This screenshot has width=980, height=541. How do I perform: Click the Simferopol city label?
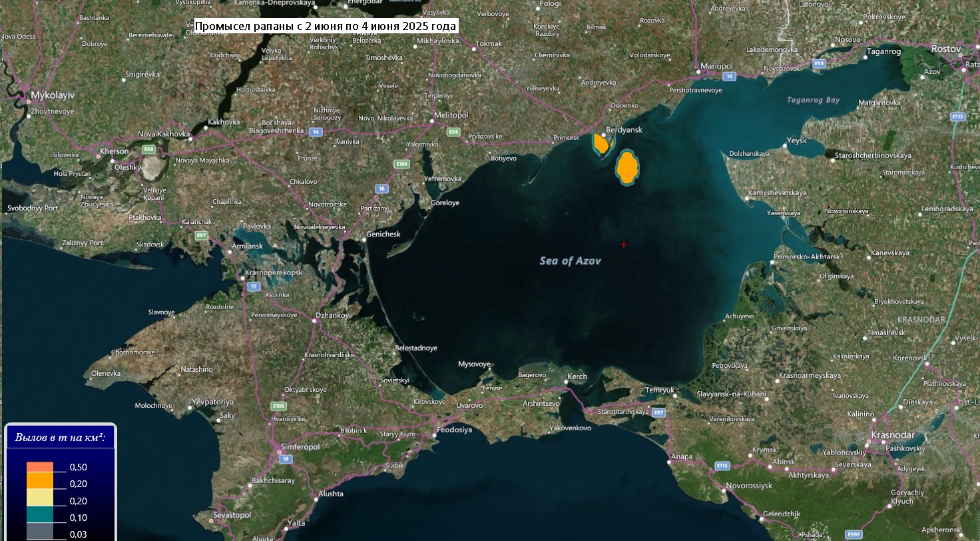click(300, 446)
